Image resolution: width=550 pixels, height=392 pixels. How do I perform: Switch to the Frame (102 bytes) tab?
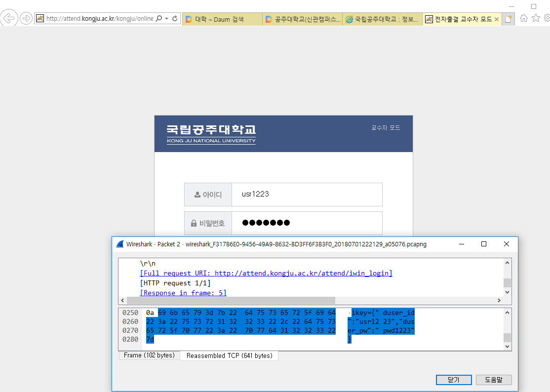click(x=150, y=355)
